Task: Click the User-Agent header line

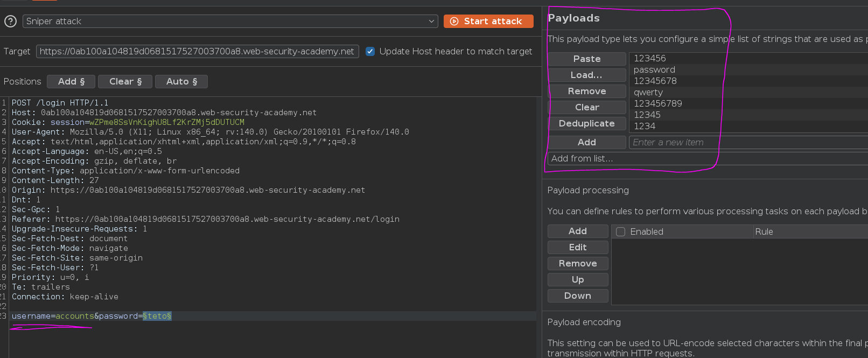Action: point(211,132)
